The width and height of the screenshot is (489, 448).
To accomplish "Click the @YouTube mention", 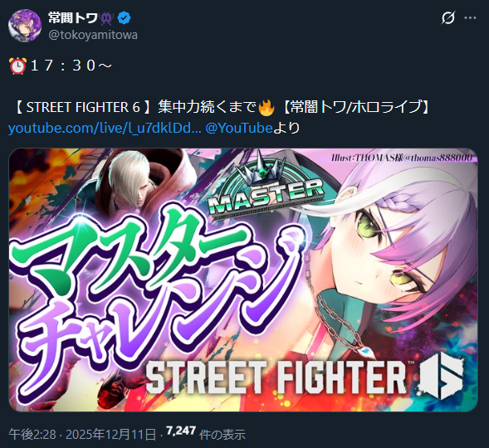I will [239, 128].
